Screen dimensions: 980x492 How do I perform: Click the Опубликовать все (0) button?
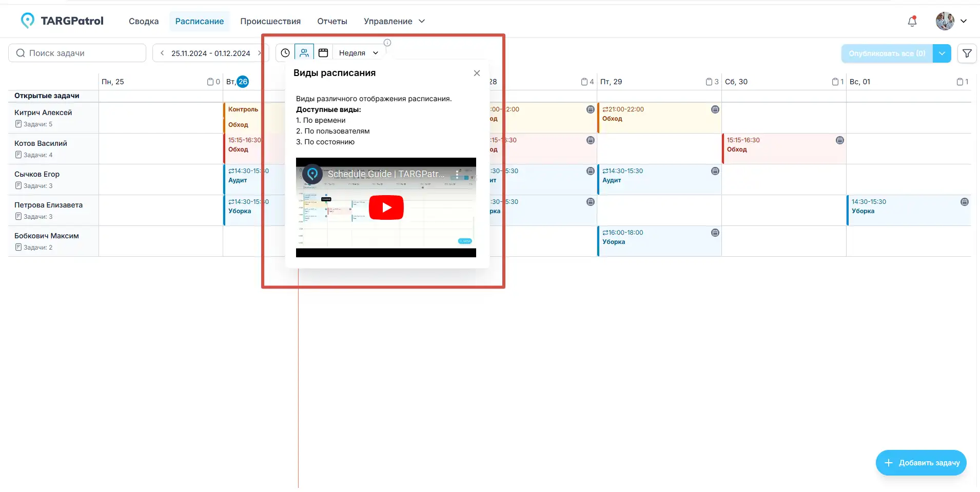pos(887,53)
